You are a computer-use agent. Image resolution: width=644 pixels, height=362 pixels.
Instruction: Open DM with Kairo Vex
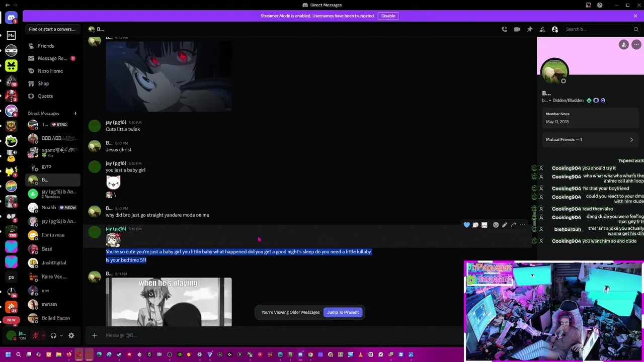(x=52, y=277)
